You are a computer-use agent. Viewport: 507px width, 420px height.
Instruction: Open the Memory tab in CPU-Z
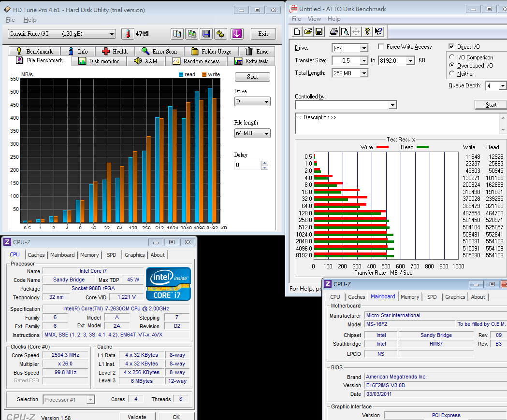coord(89,255)
